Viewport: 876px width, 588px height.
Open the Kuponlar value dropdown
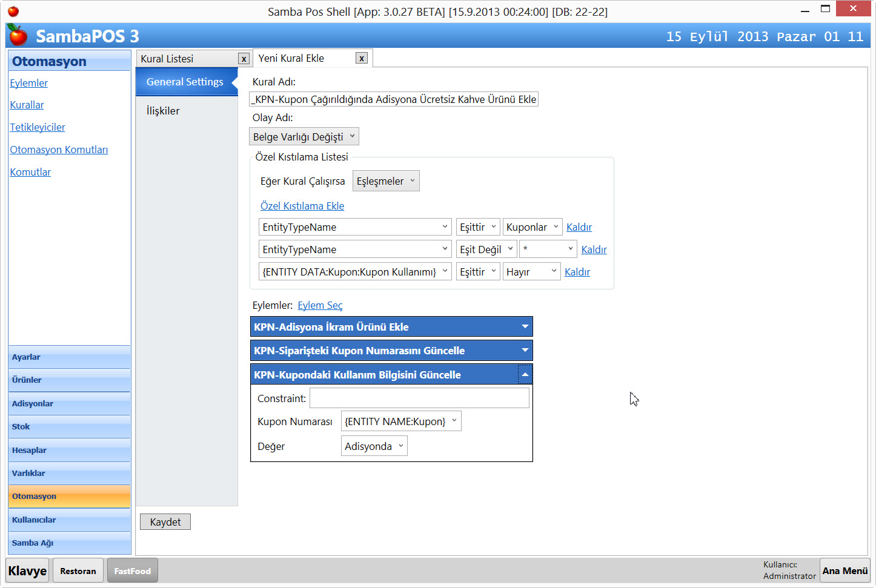[x=532, y=227]
